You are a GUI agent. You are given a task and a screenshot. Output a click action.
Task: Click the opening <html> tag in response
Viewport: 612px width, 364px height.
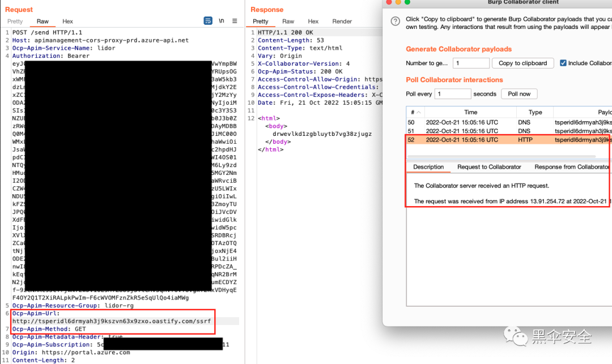pos(269,118)
